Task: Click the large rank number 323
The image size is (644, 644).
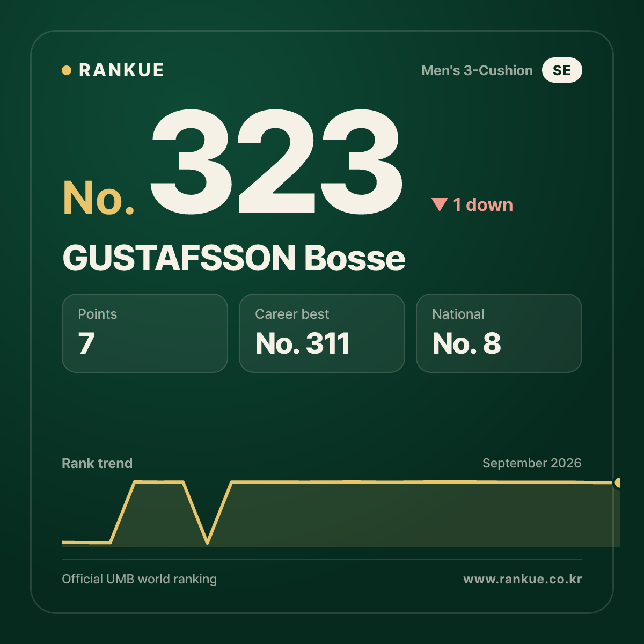Action: click(276, 162)
